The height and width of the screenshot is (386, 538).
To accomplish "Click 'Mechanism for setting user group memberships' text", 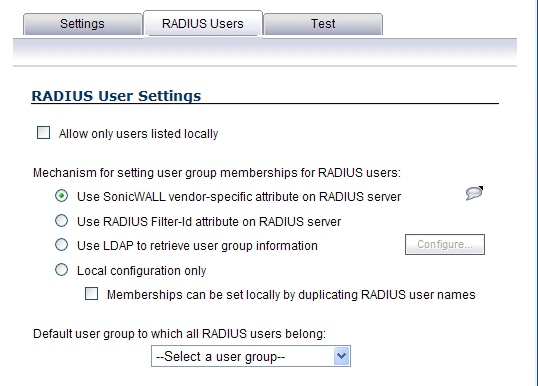I will (217, 173).
